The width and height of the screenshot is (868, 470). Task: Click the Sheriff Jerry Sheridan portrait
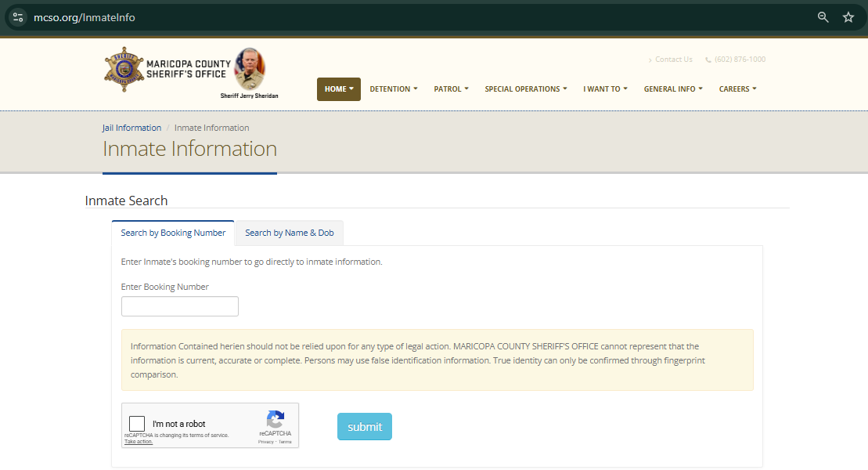pyautogui.click(x=250, y=69)
